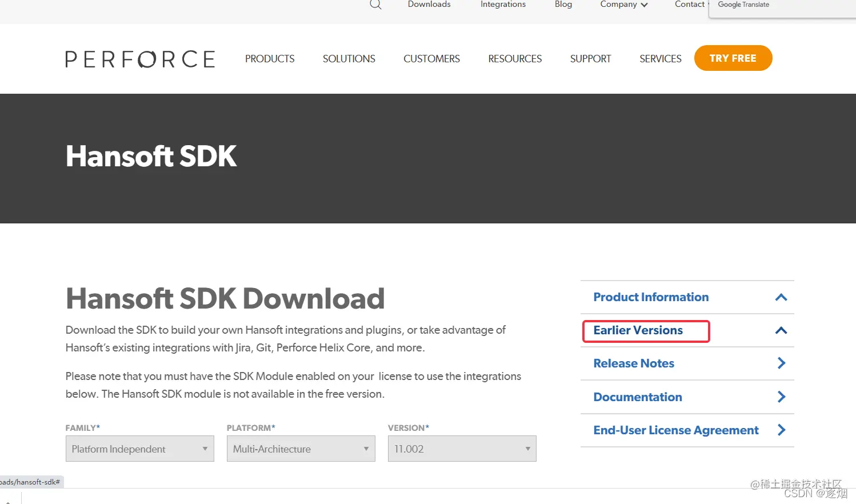Open the RESOURCES menu
The image size is (856, 504).
tap(515, 59)
